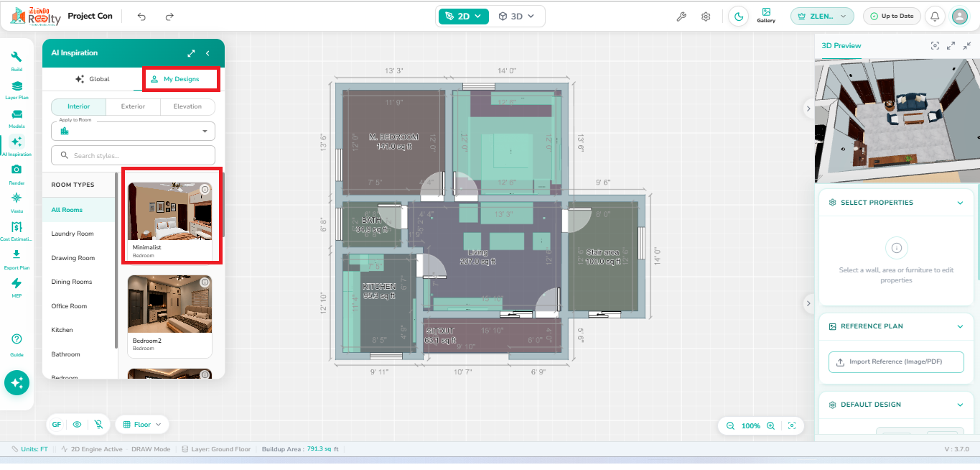Screen dimensions: 980x470
Task: Select Dining Rooms room type
Action: (x=79, y=282)
